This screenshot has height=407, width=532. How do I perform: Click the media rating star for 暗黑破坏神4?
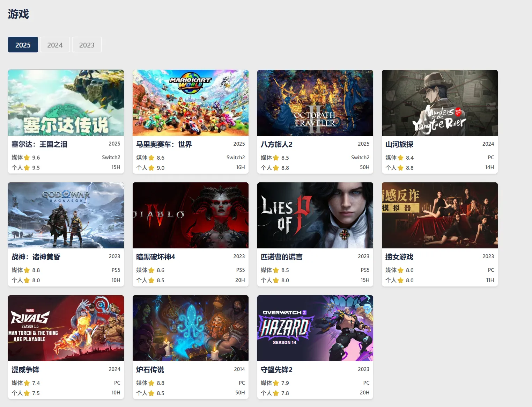152,270
